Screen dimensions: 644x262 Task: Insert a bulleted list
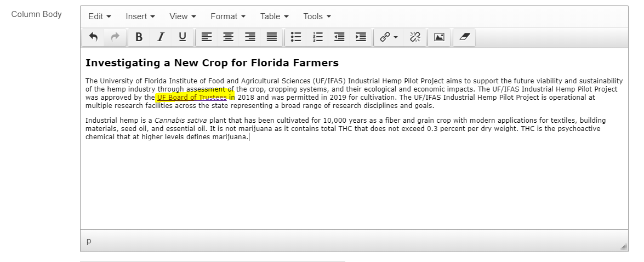click(296, 37)
